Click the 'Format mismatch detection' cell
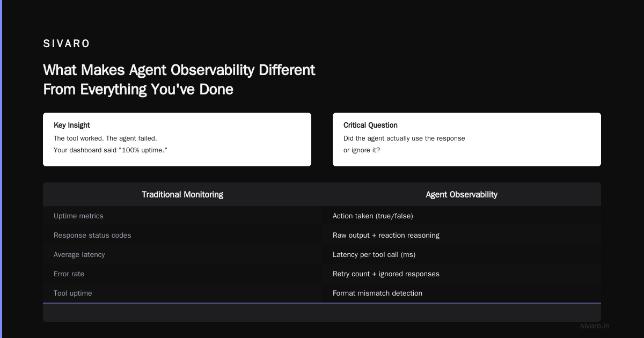 tap(462, 293)
